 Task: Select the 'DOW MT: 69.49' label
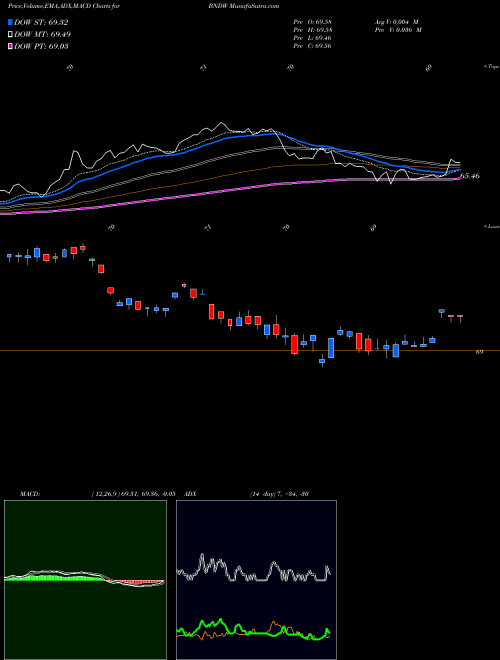coord(43,35)
